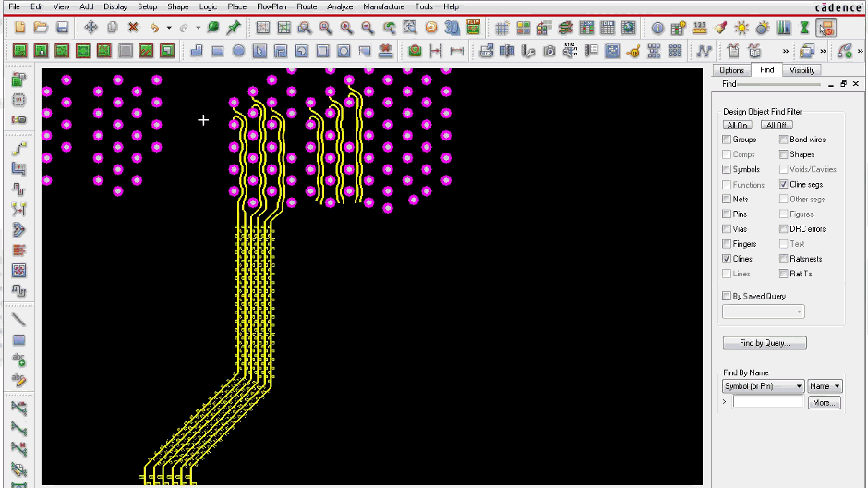Click the Find By Name input field
Screen dimensions: 868x488
click(x=767, y=402)
